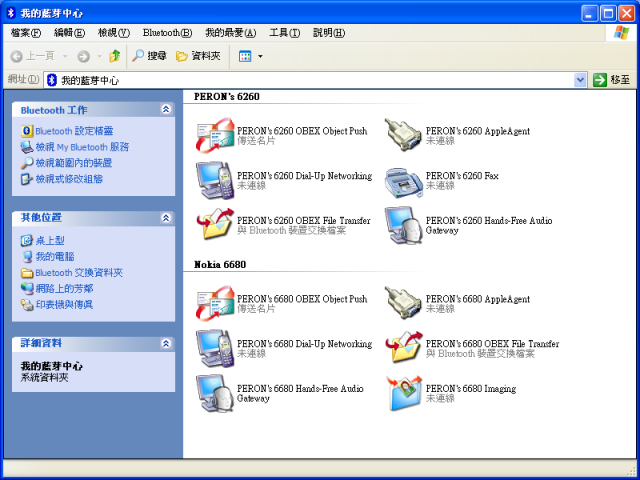Go back with 上一頁 button
Image resolution: width=640 pixels, height=480 pixels.
tap(33, 56)
